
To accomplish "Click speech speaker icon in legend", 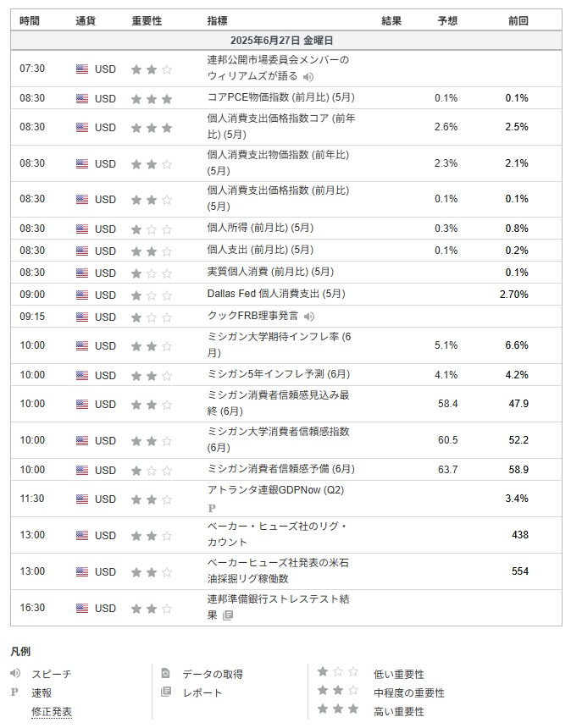I will (x=15, y=673).
